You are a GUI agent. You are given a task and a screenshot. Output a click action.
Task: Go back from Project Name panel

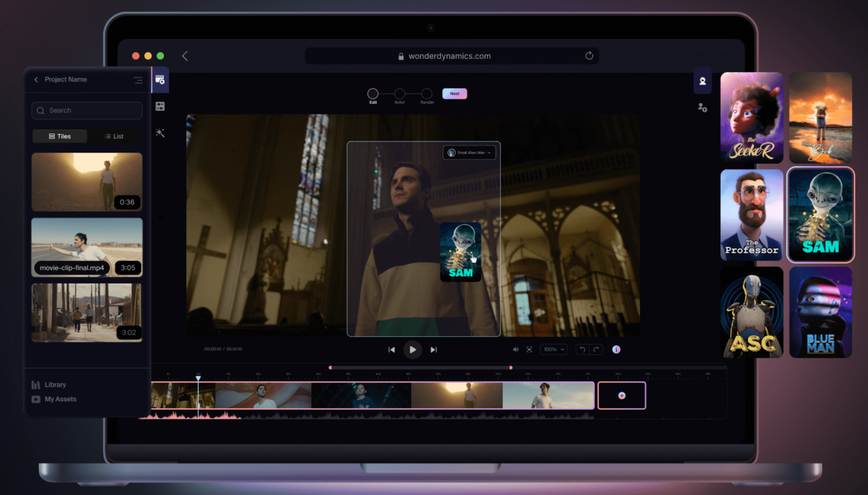pyautogui.click(x=36, y=79)
